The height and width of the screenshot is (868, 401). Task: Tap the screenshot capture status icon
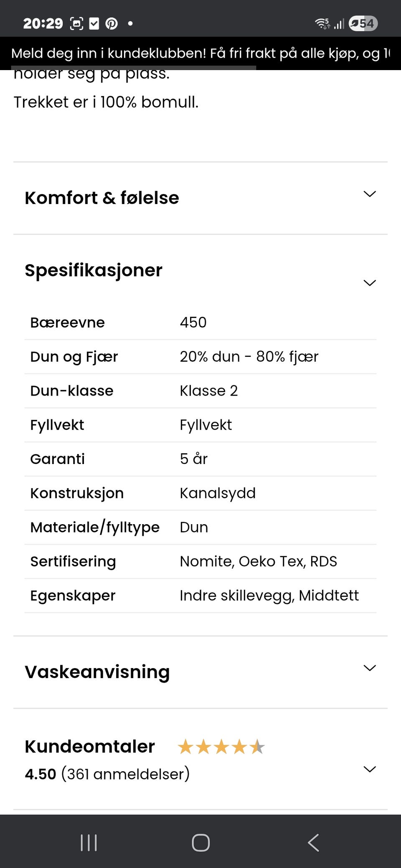(x=76, y=24)
